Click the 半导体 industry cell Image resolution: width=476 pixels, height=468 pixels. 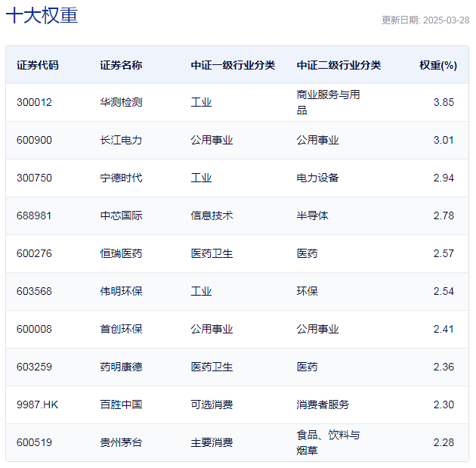click(312, 215)
